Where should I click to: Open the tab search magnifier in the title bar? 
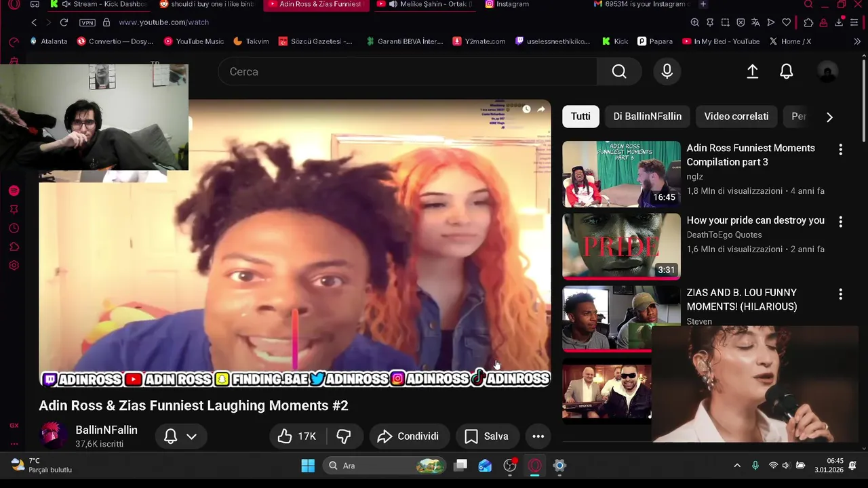808,4
